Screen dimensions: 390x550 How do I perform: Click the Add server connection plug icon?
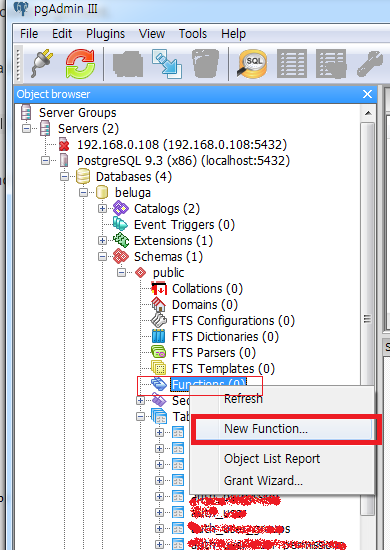(42, 63)
